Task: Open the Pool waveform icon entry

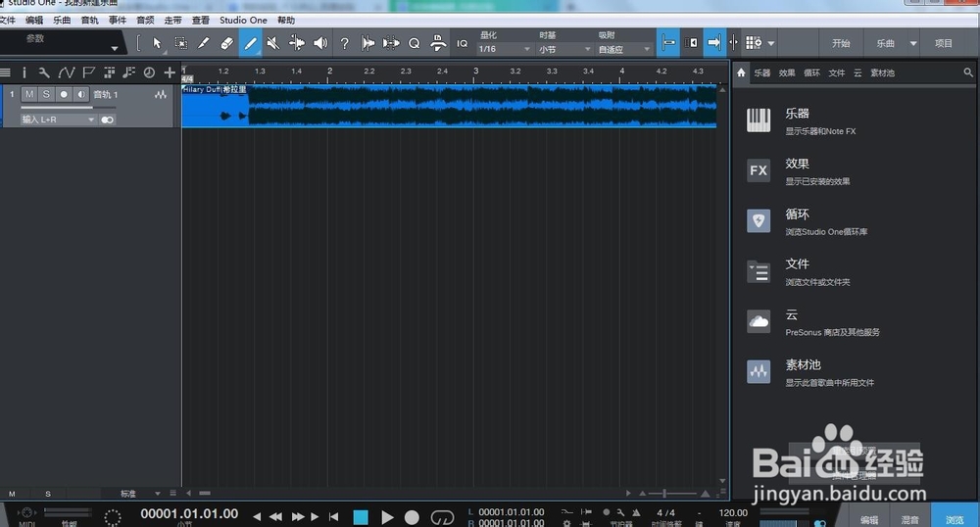Action: coord(759,371)
